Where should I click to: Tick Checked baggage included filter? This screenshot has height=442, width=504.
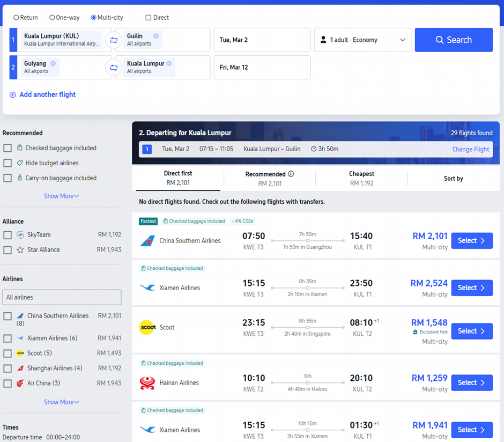click(8, 148)
